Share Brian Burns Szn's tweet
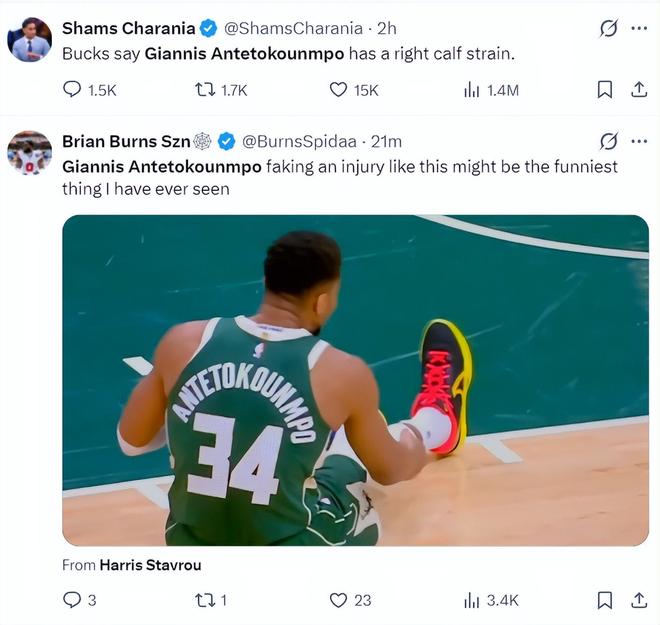The height and width of the screenshot is (625, 660). [638, 600]
